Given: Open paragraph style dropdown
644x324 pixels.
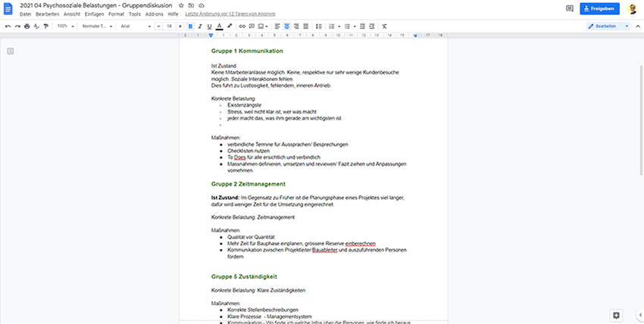Looking at the screenshot, I should coord(97,26).
